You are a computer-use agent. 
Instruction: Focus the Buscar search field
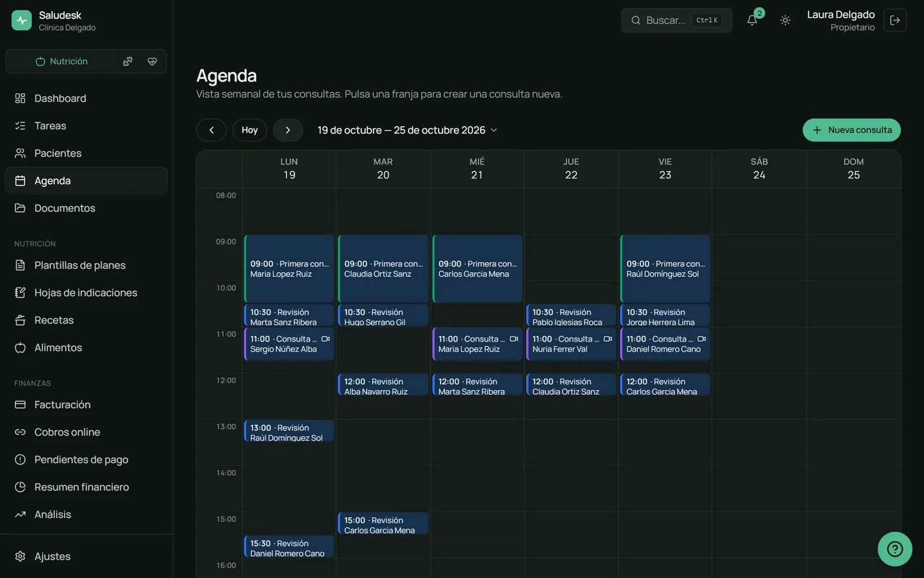click(676, 20)
